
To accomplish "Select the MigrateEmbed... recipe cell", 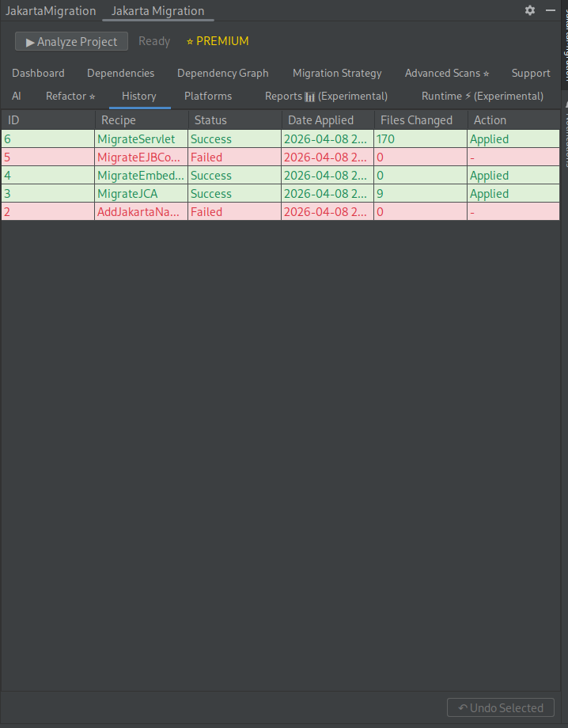I will (x=142, y=176).
